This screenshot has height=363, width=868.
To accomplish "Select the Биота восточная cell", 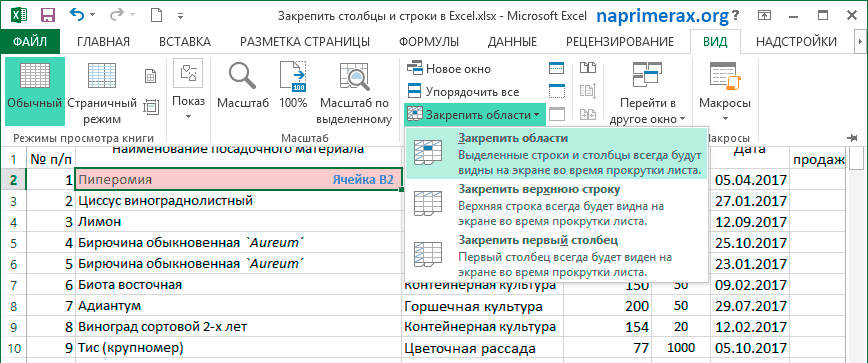I will (239, 285).
